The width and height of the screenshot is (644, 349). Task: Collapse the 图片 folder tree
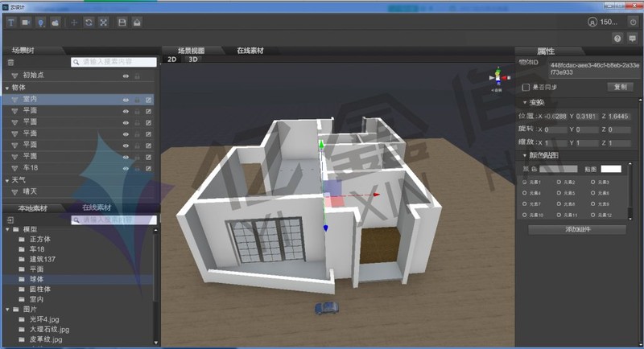[7, 310]
